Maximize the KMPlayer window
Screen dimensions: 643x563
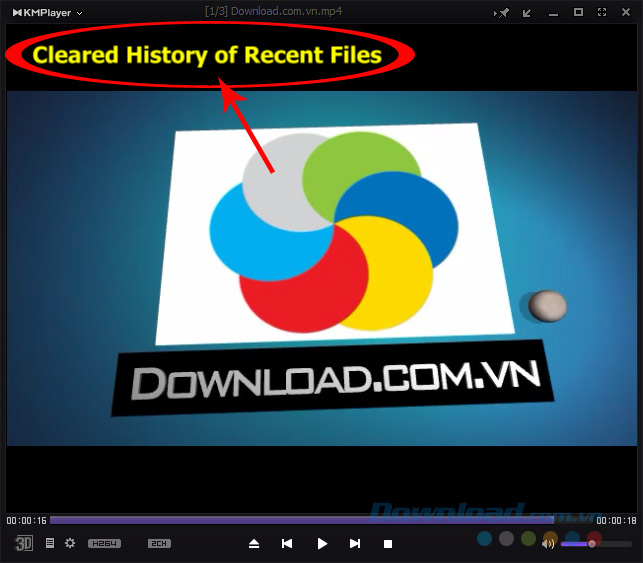pyautogui.click(x=578, y=12)
